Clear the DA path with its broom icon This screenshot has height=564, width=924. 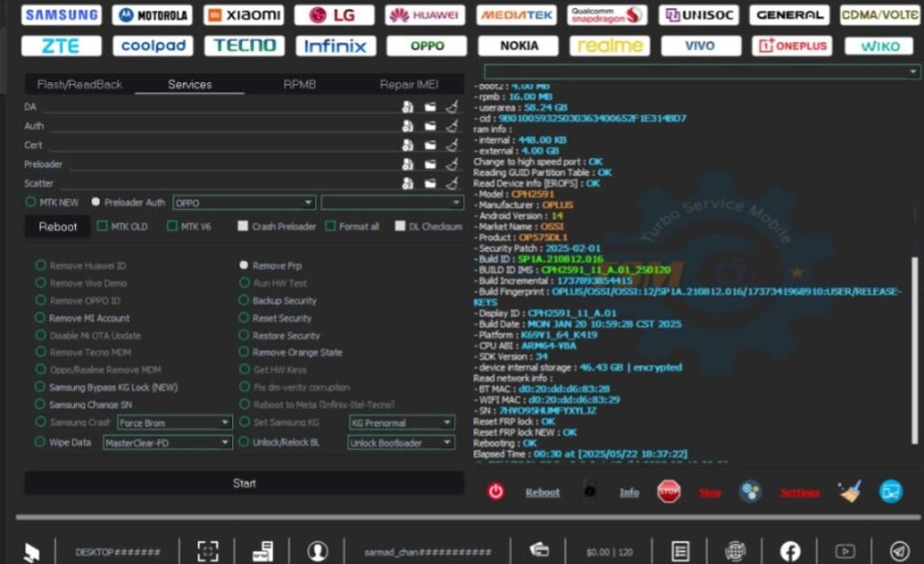452,106
